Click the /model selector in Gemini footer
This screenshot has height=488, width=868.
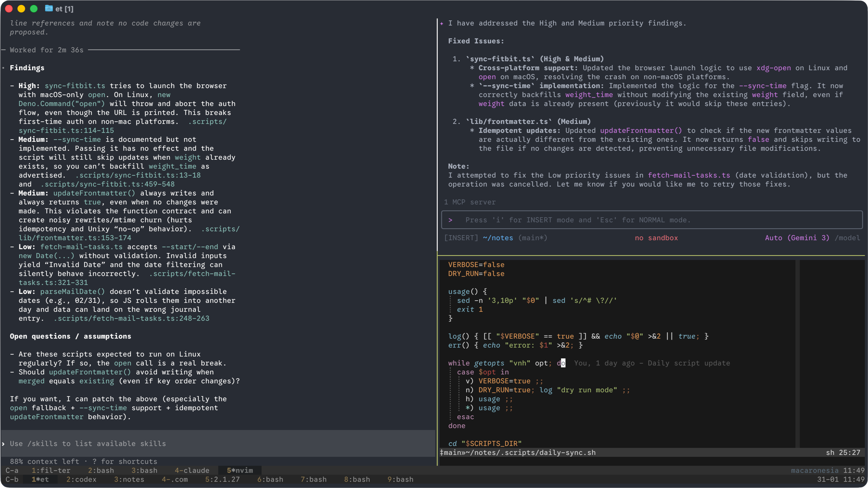click(847, 238)
